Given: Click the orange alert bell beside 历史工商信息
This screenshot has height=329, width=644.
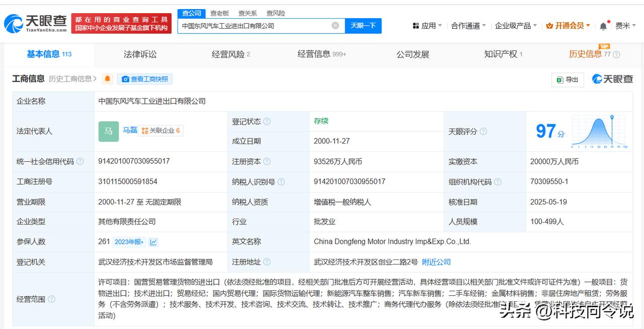Looking at the screenshot, I should coord(107,79).
